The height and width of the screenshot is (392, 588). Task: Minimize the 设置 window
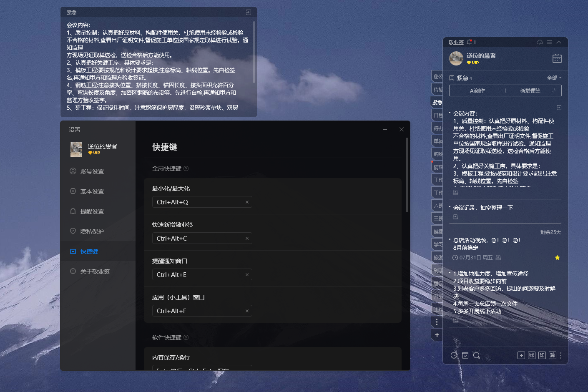385,129
